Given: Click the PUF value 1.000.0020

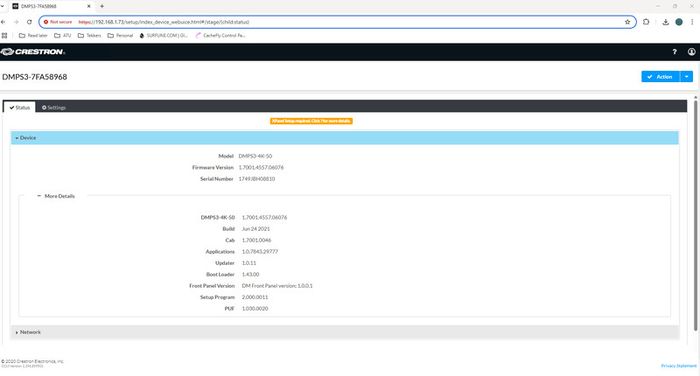Looking at the screenshot, I should [255, 309].
